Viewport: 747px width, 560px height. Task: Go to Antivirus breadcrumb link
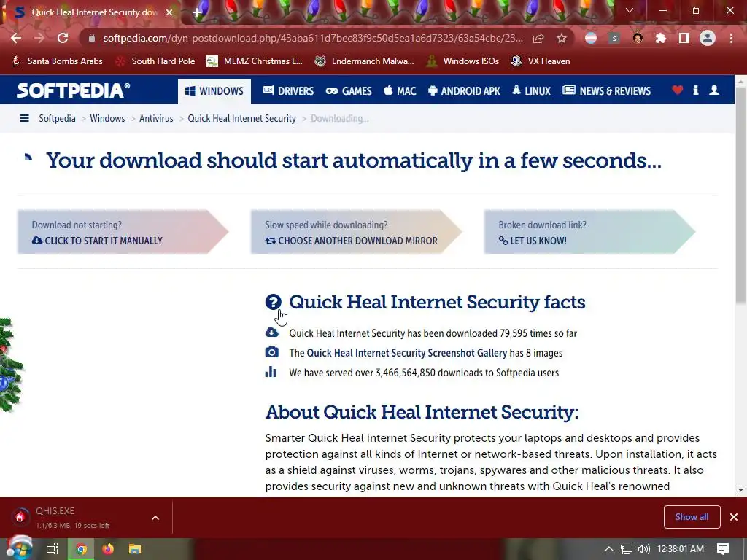[156, 119]
